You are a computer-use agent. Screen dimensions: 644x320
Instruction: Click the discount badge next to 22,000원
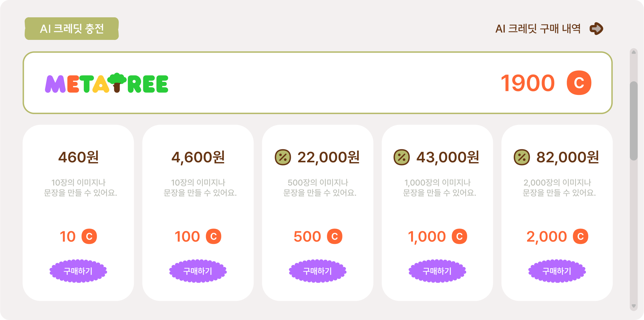pos(283,157)
